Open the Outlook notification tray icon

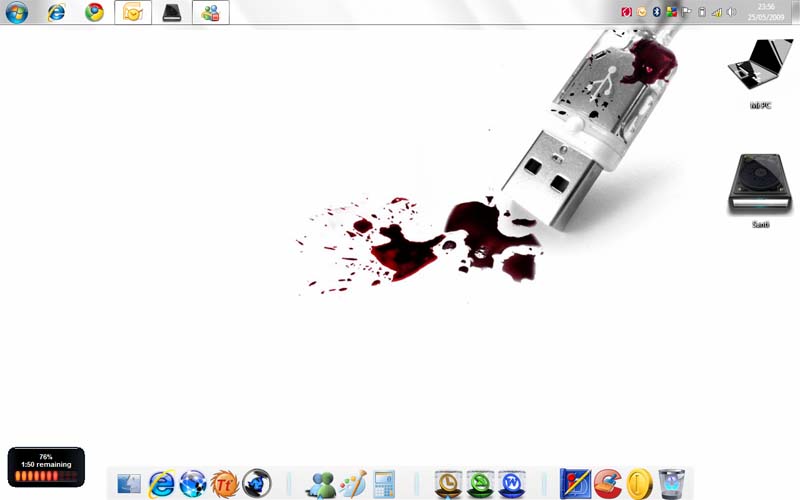click(642, 12)
